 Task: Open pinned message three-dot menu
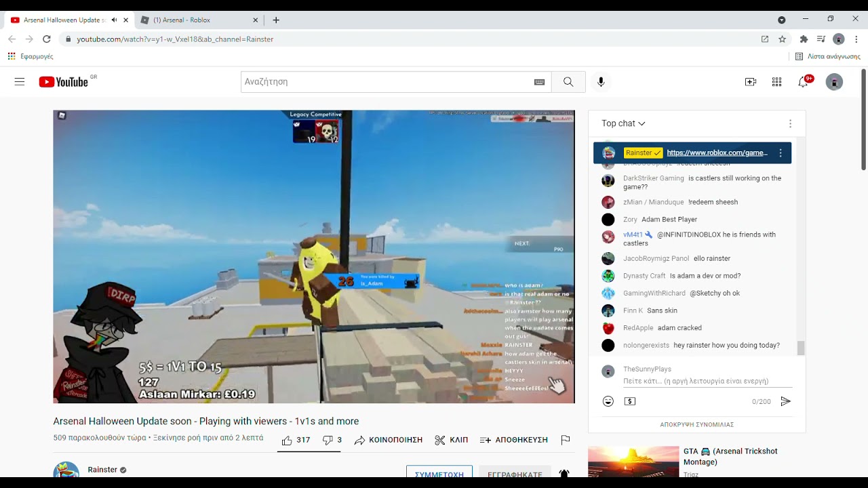pyautogui.click(x=781, y=153)
